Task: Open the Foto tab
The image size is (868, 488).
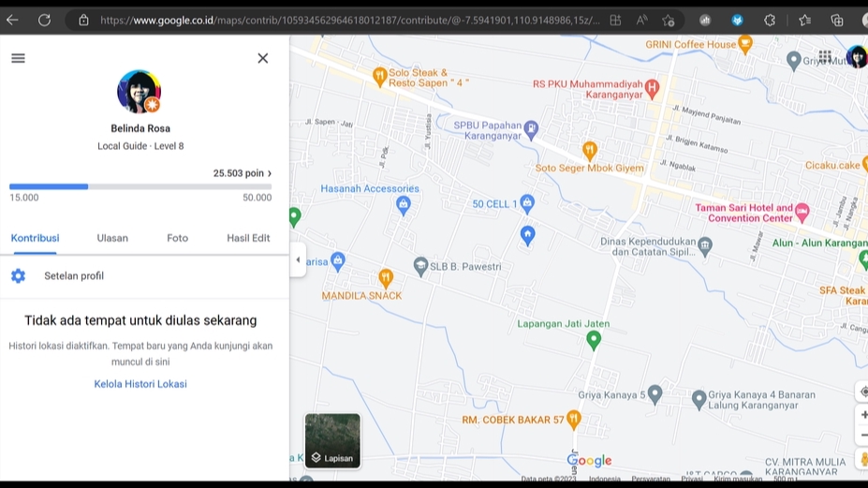Action: point(178,238)
